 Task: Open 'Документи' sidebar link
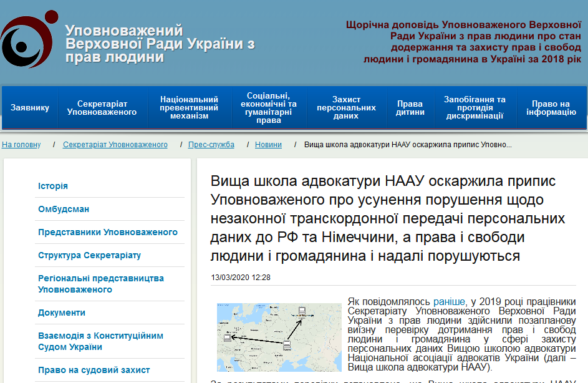click(62, 313)
